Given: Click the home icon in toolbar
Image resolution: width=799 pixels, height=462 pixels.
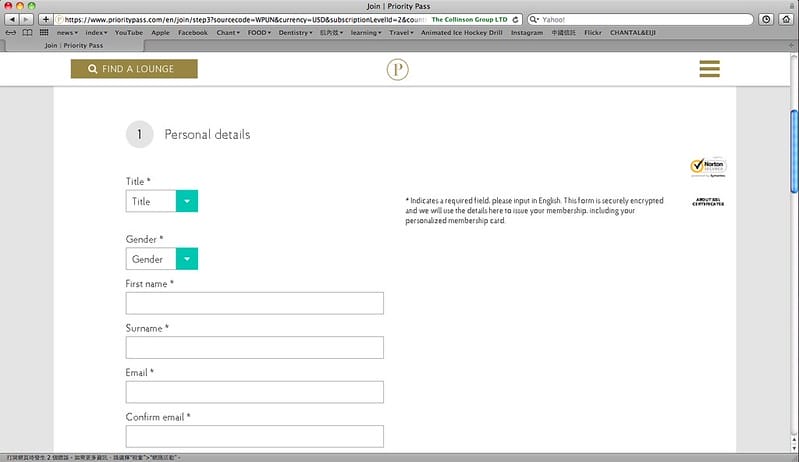Looking at the screenshot, I should 786,19.
